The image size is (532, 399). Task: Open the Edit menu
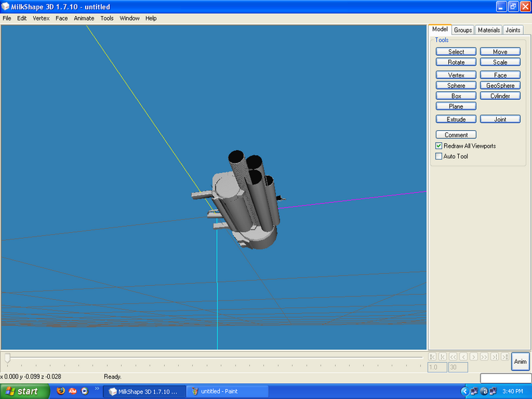coord(22,19)
